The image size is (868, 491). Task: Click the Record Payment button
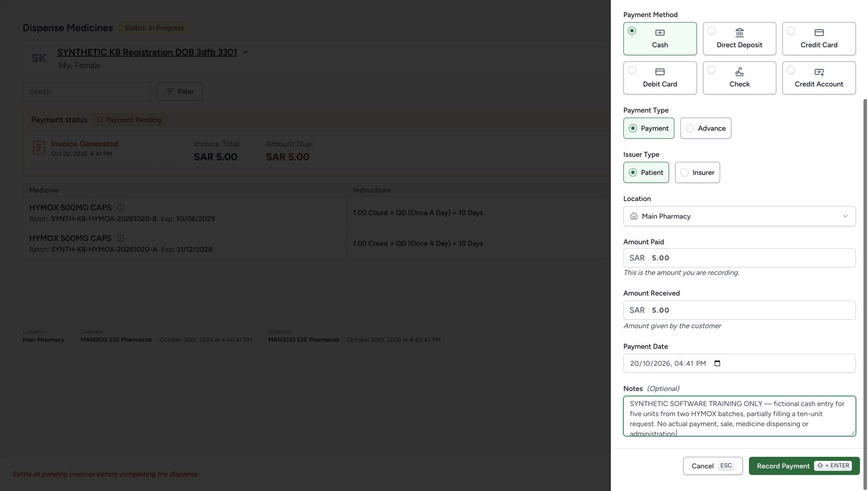804,466
